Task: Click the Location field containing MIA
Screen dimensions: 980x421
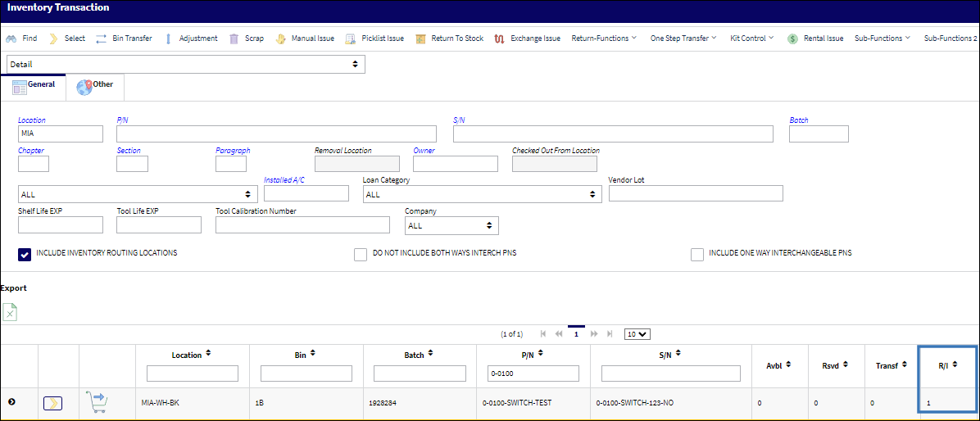Action: tap(61, 134)
